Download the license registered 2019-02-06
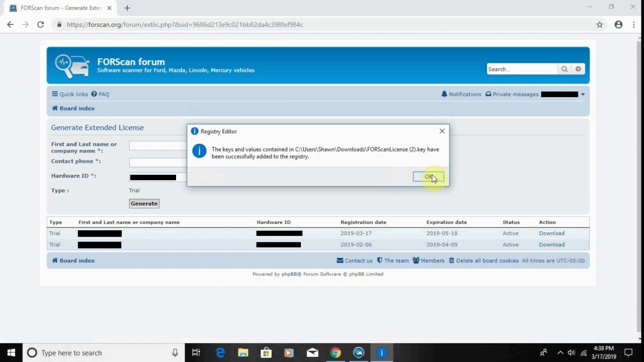This screenshot has width=644, height=362. tap(552, 244)
